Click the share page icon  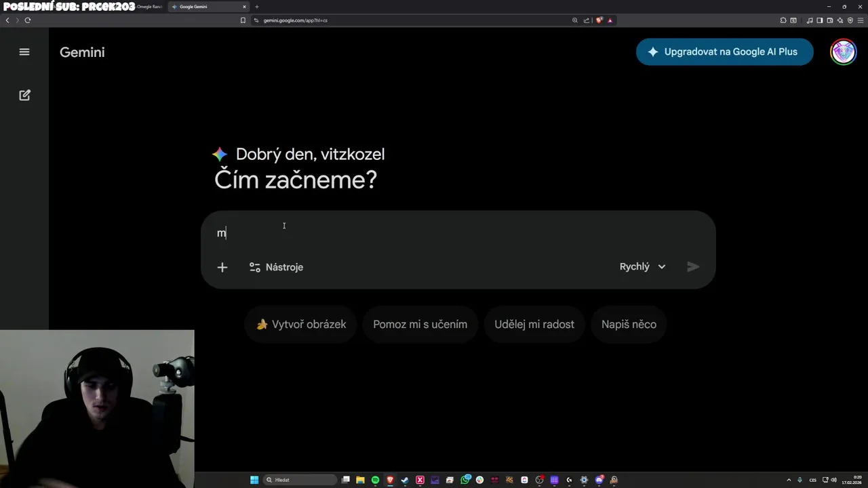coord(587,20)
